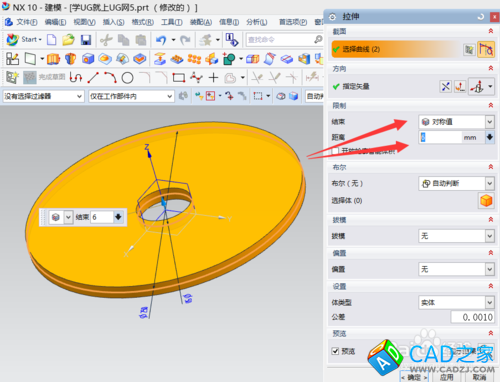500x382 pixels.
Task: Toggle the open profile smart volume checkbox
Action: click(335, 151)
